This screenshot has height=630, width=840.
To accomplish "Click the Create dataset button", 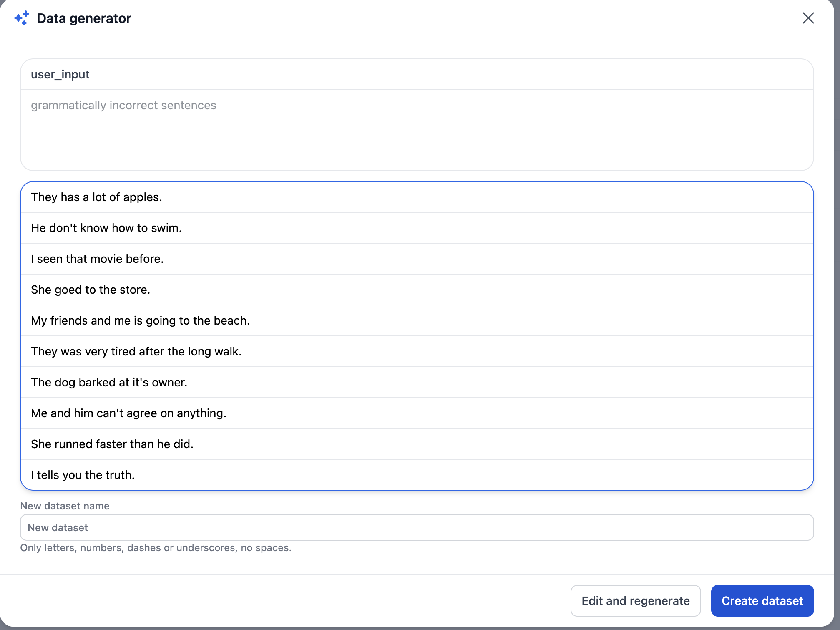I will point(762,601).
